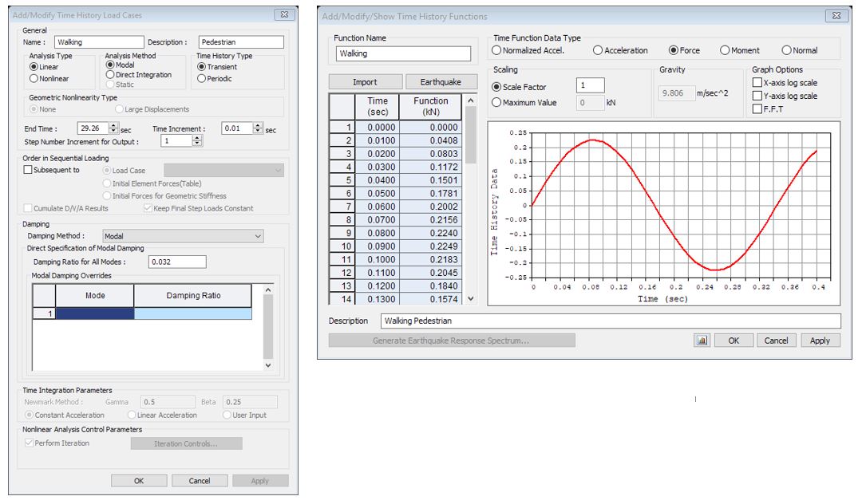Open the Damping Method dropdown
862x504 pixels.
coord(183,236)
